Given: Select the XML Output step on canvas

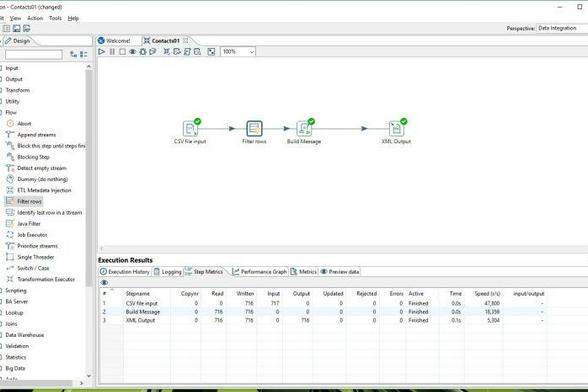Looking at the screenshot, I should (x=396, y=129).
